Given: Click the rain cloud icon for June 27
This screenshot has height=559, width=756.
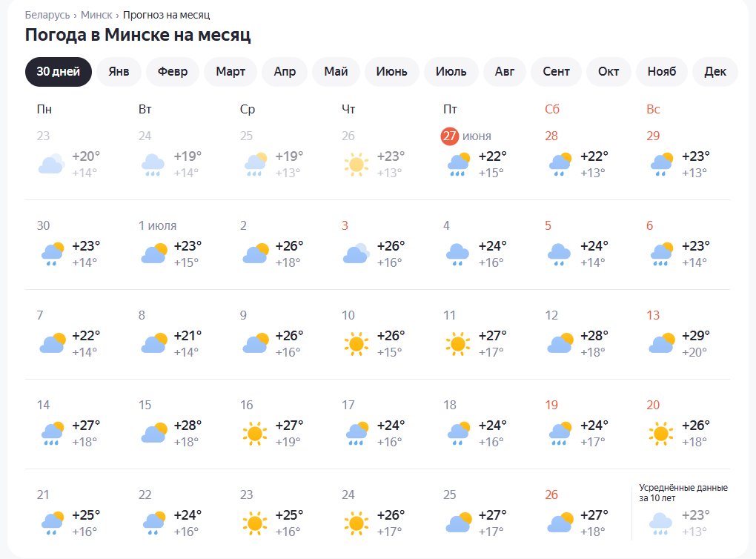Looking at the screenshot, I should coord(458,164).
